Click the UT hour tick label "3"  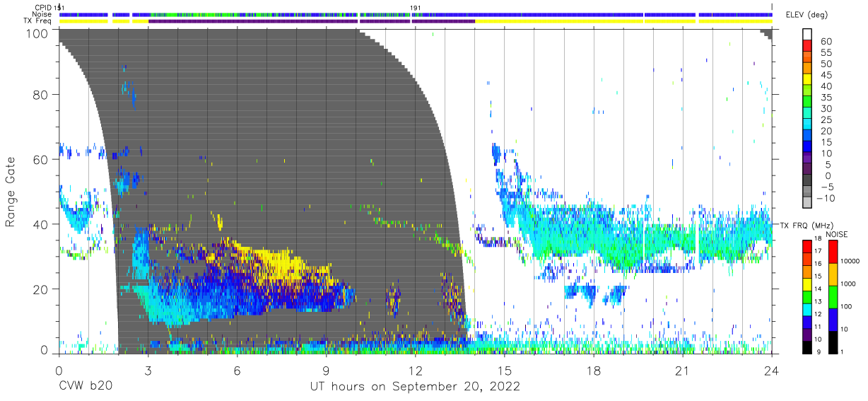point(148,371)
